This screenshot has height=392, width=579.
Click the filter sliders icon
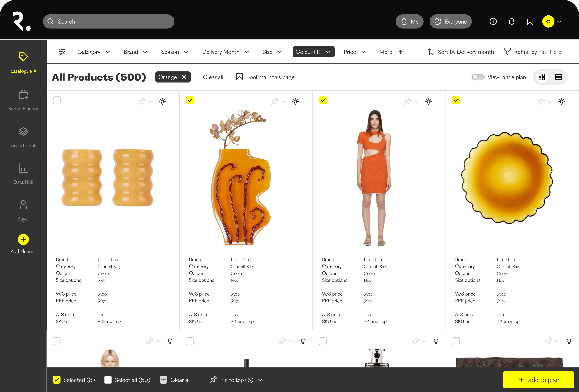[x=62, y=52]
